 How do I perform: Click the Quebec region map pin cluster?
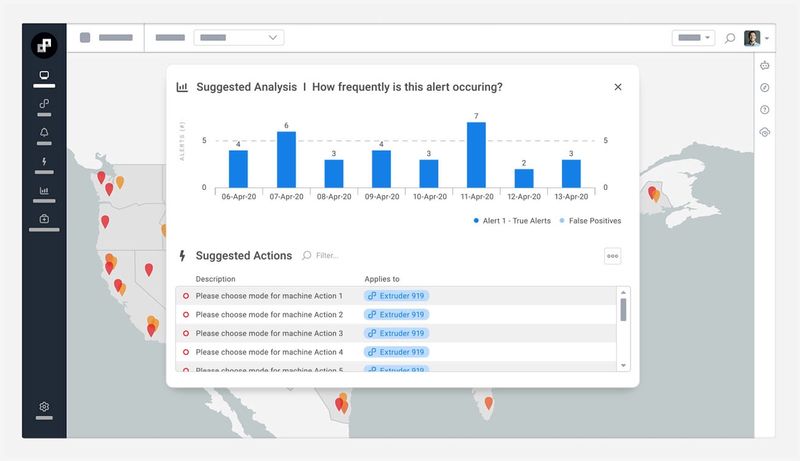[x=654, y=194]
